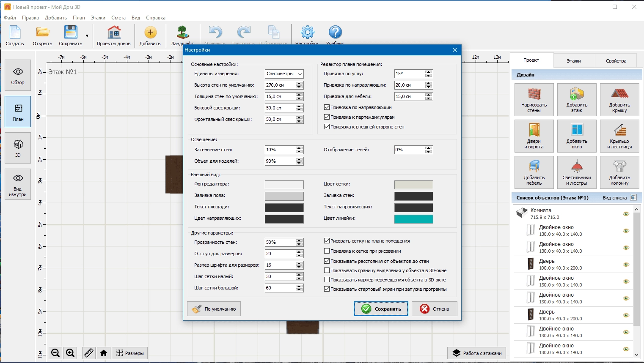Close the Настройки dialog
The height and width of the screenshot is (363, 644).
click(455, 50)
